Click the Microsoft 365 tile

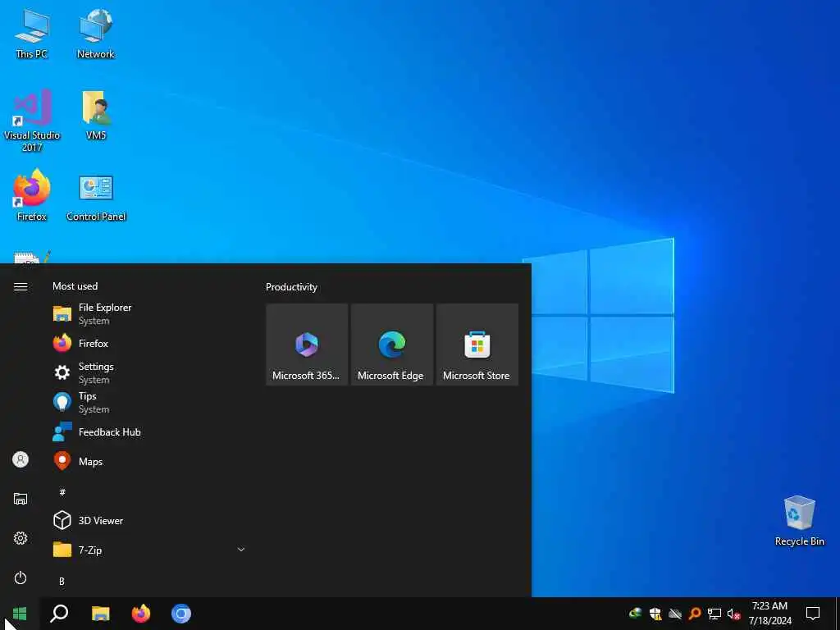pyautogui.click(x=307, y=345)
